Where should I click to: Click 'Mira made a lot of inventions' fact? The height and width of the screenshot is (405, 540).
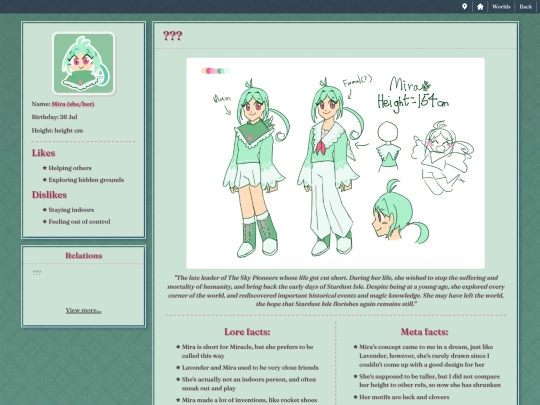coord(249,400)
